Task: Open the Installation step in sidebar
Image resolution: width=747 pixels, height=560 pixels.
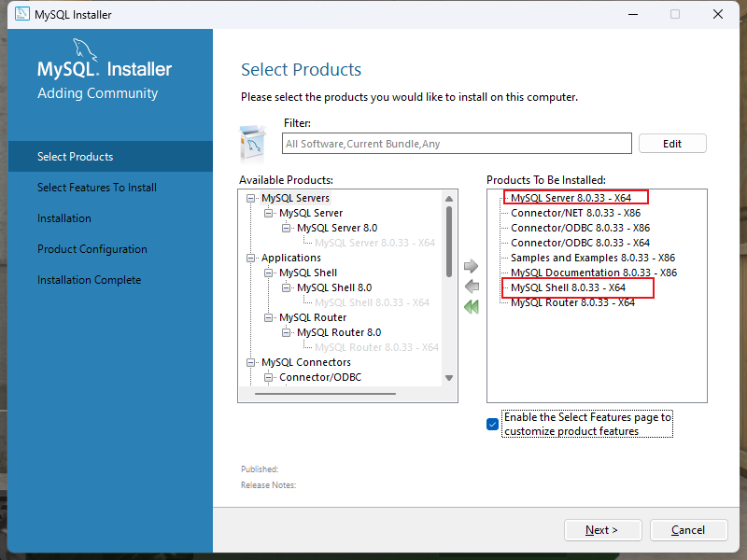Action: [x=63, y=218]
